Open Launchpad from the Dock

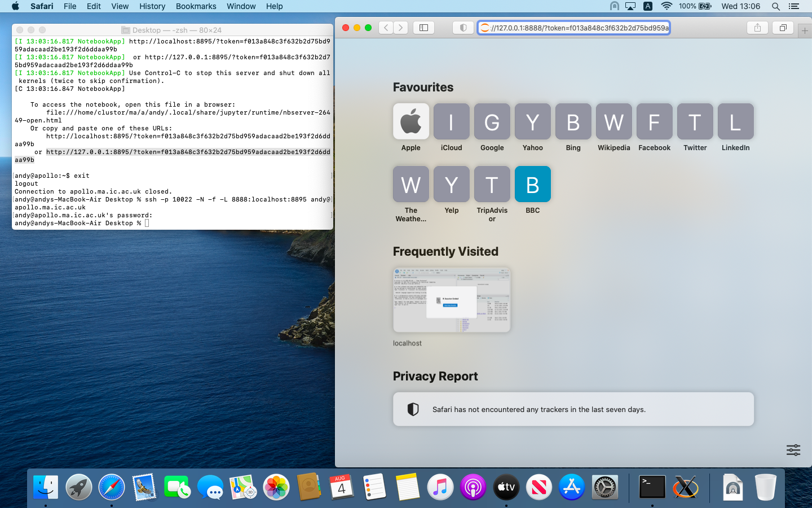point(78,487)
